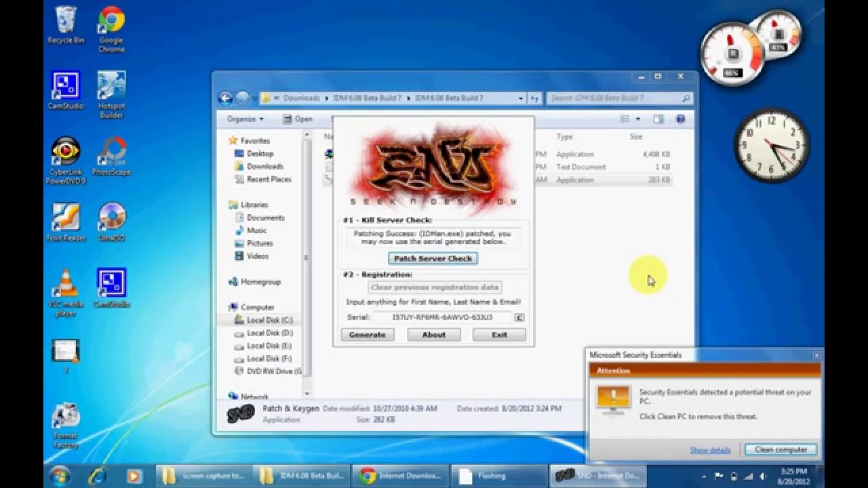This screenshot has height=488, width=868.
Task: Open the PhotoScape desktop icon
Action: click(111, 157)
